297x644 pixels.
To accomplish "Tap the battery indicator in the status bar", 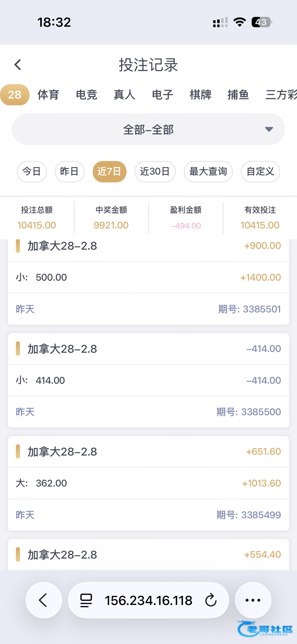I will pos(261,22).
